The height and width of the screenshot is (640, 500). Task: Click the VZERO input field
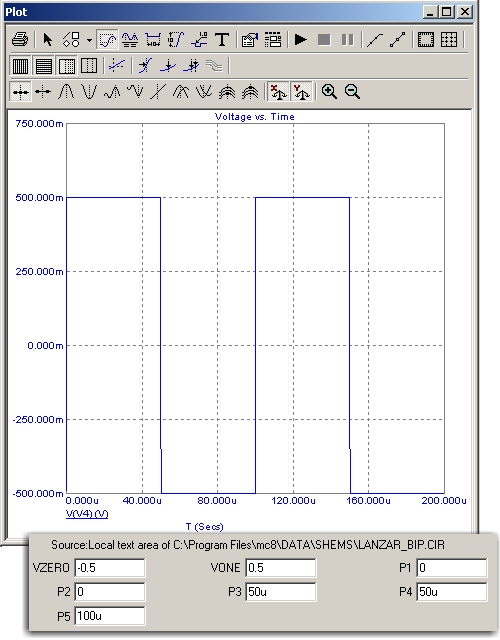coord(110,568)
